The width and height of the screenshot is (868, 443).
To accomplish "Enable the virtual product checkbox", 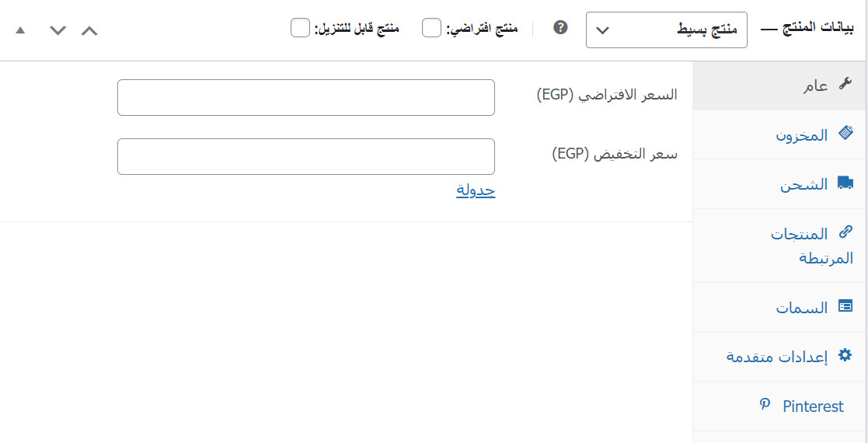I will [x=432, y=29].
